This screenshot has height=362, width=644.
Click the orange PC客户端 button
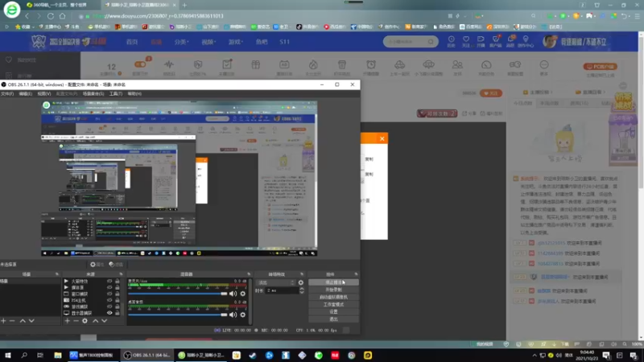coord(600,67)
